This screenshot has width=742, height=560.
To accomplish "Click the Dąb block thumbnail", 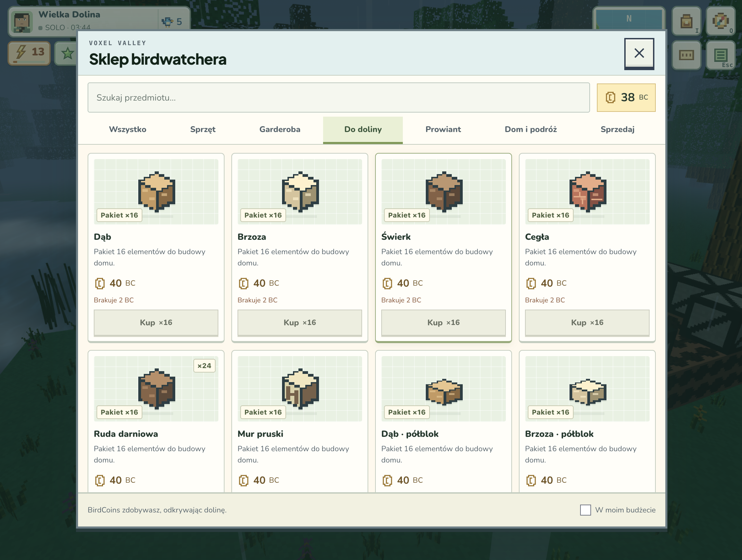I will pyautogui.click(x=156, y=192).
